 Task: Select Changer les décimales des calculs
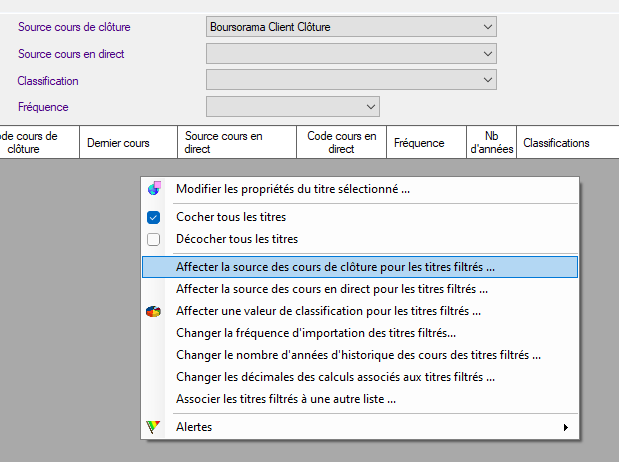click(x=335, y=377)
